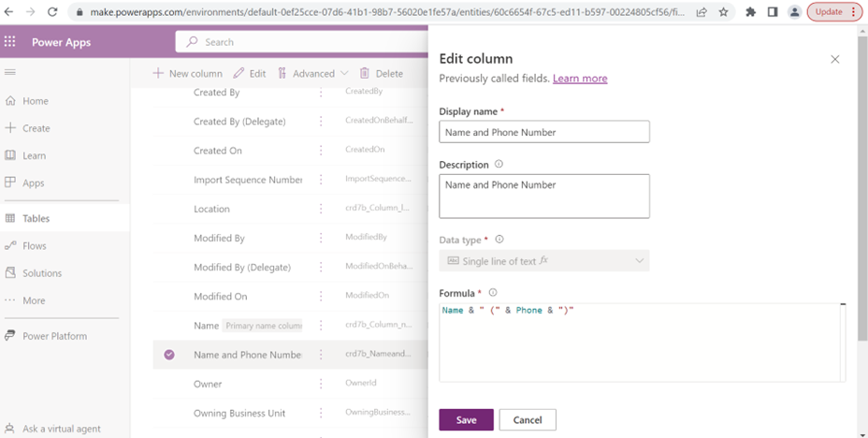Open the Learn section
868x438 pixels.
click(x=25, y=155)
